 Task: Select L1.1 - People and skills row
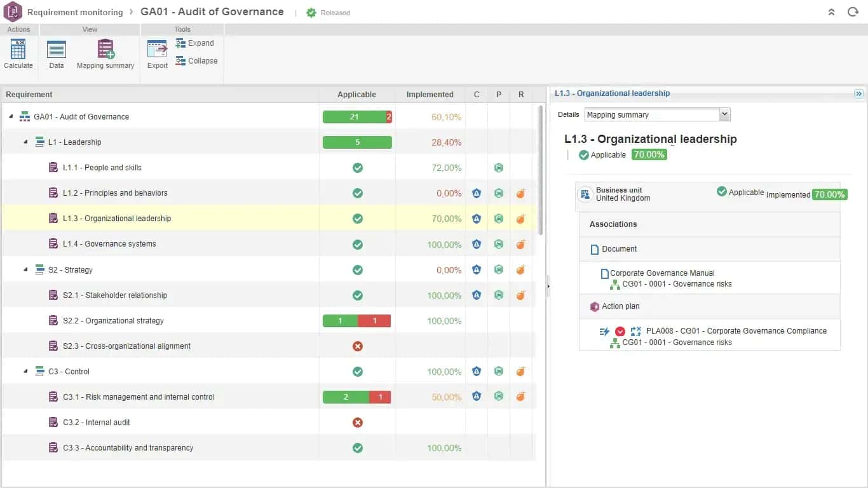click(269, 168)
